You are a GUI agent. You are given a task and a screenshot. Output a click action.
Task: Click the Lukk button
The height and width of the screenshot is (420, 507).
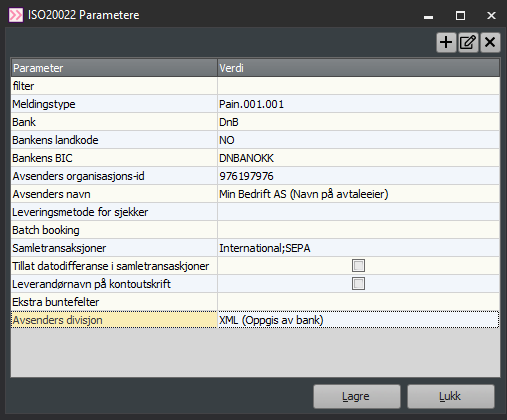pyautogui.click(x=451, y=396)
